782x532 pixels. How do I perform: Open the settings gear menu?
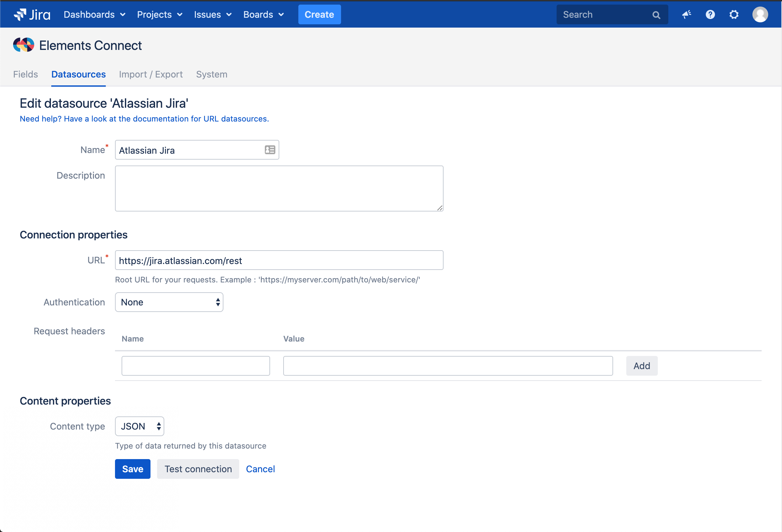[x=734, y=14]
